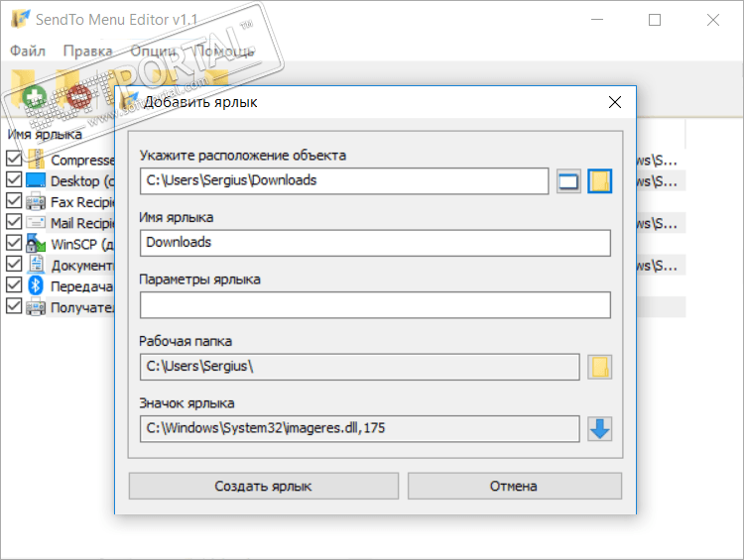Viewport: 744px width, 560px height.
Task: Select the Desktop row in main list
Action: pyautogui.click(x=82, y=180)
